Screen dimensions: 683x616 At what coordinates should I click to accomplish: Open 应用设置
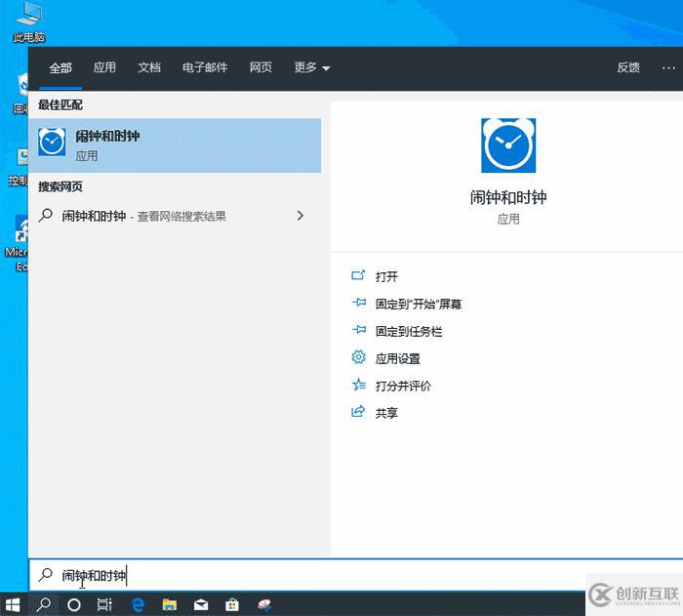click(398, 359)
